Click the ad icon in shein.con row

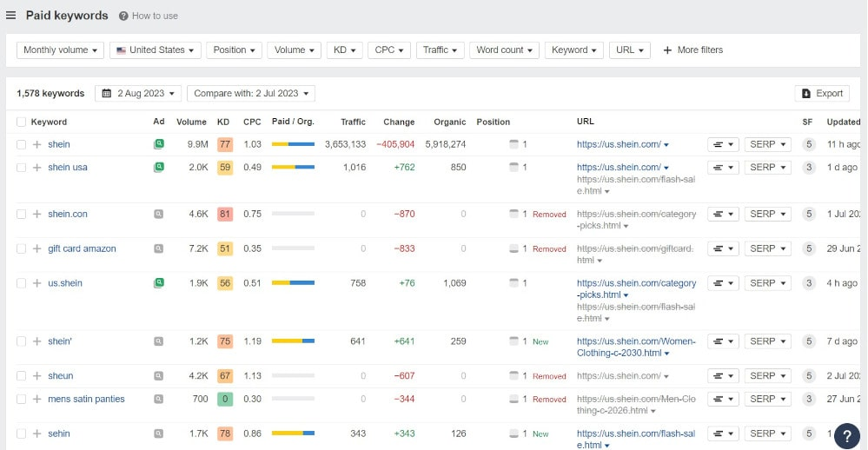(x=159, y=214)
